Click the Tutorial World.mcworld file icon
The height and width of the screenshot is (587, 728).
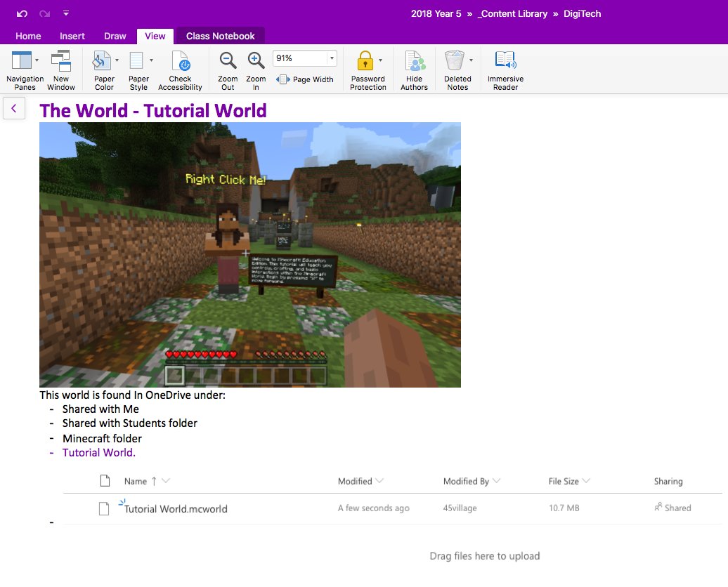click(x=104, y=508)
